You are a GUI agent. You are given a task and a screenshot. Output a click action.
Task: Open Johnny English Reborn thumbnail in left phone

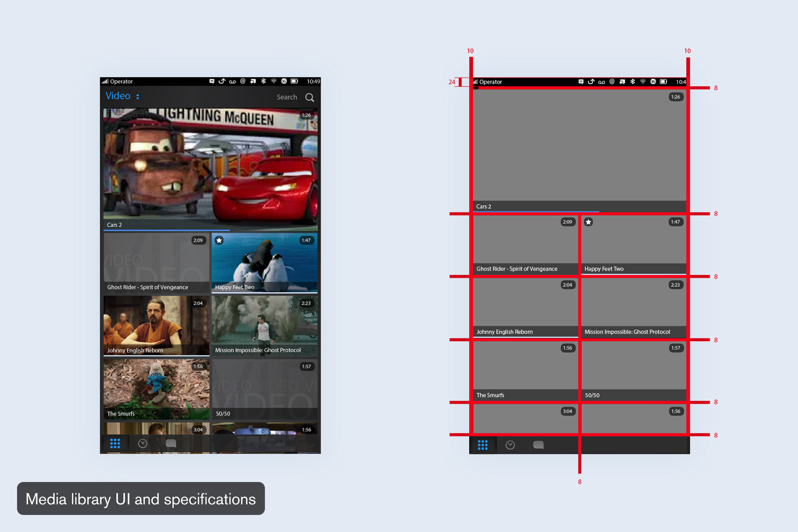tap(156, 326)
